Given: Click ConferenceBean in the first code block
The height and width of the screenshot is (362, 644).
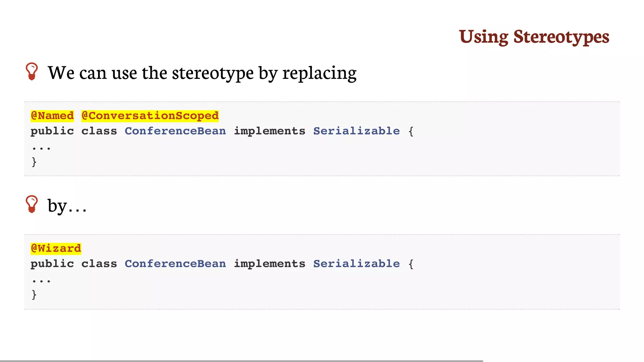Looking at the screenshot, I should [175, 131].
